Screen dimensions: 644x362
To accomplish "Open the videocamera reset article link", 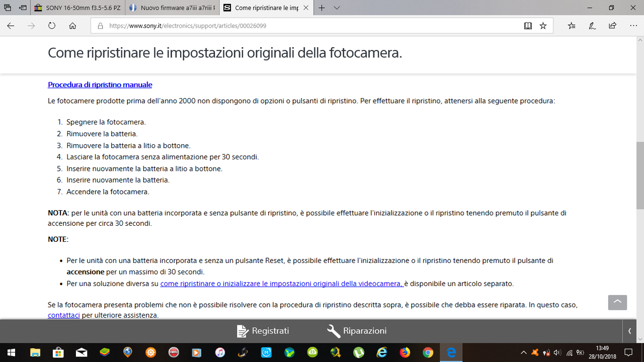I will (280, 284).
